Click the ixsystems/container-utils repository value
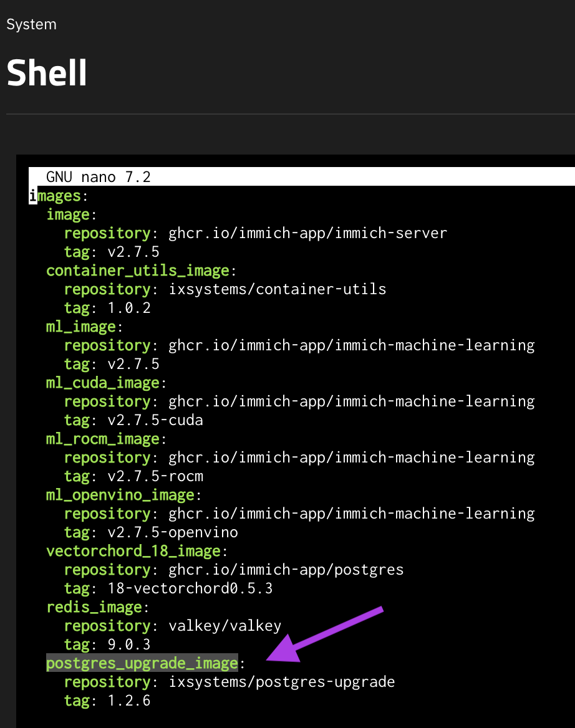 pyautogui.click(x=277, y=289)
